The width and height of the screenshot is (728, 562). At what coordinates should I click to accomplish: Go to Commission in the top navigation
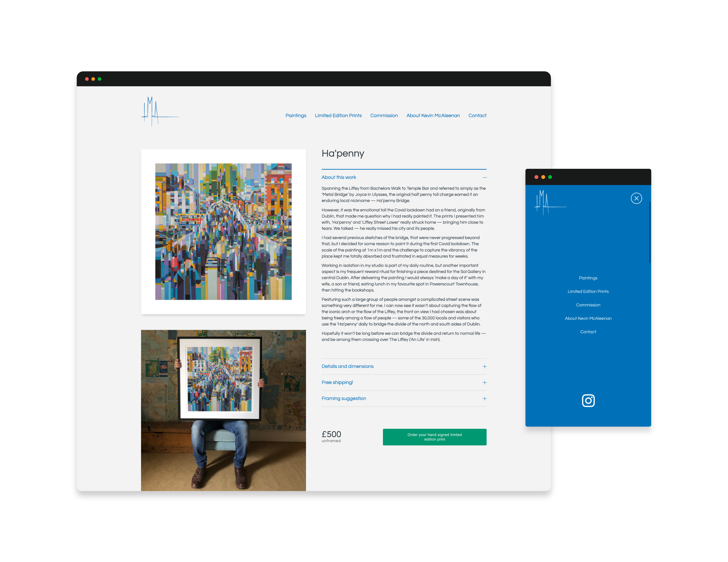point(384,115)
